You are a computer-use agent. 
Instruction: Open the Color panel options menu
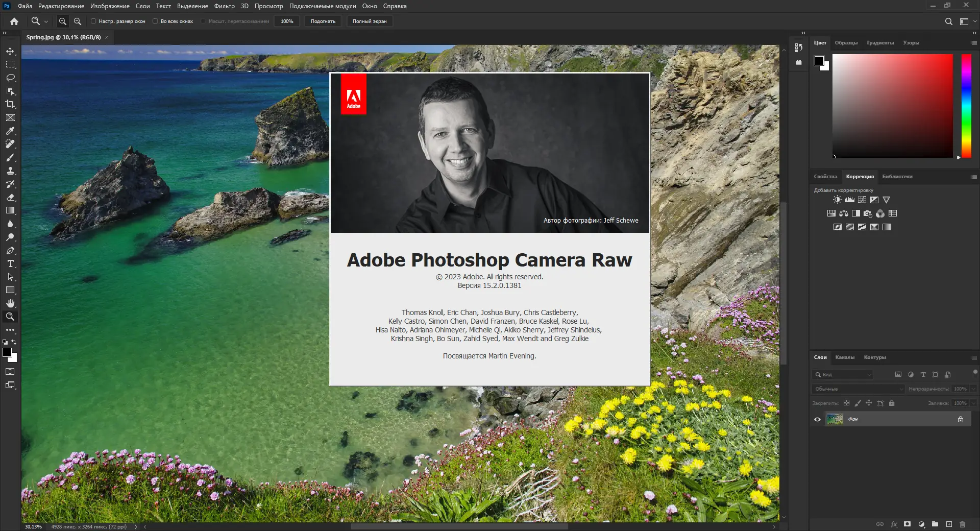coord(974,43)
